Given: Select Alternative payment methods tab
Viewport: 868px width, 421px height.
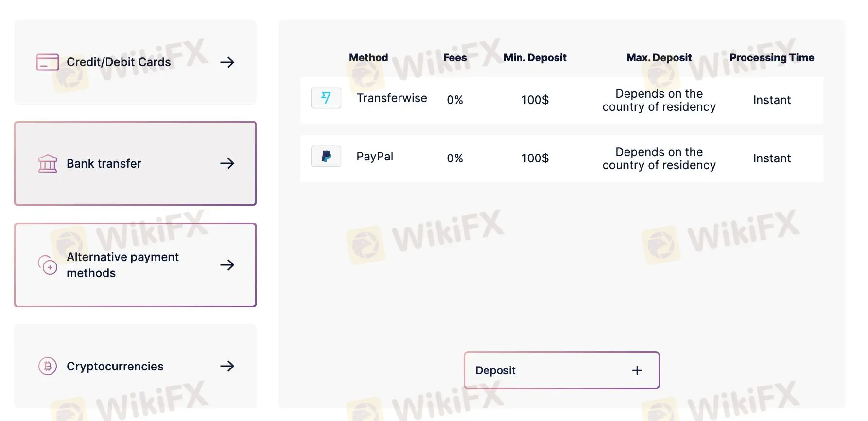Looking at the screenshot, I should 122,265.
